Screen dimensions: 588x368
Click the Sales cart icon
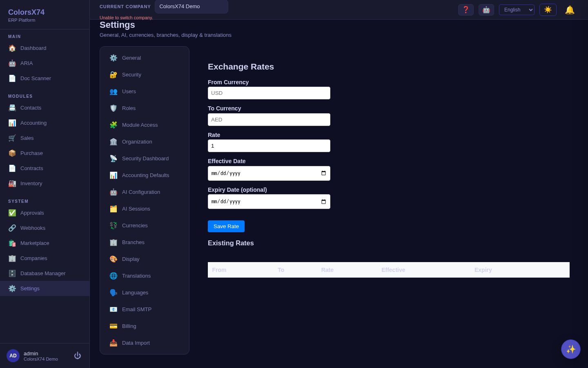tap(12, 138)
